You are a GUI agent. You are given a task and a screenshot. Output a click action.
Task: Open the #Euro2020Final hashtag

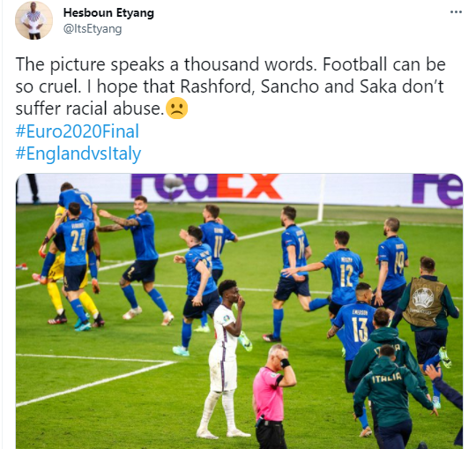coord(77,131)
